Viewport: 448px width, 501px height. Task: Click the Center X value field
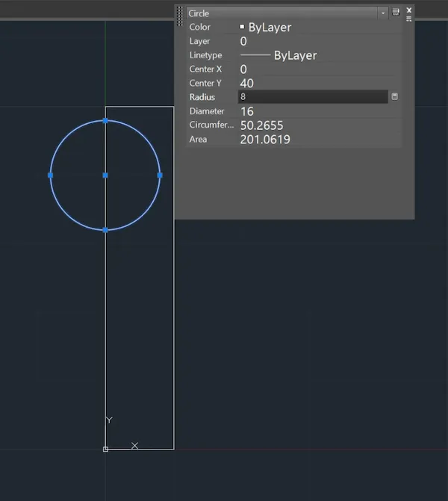244,69
